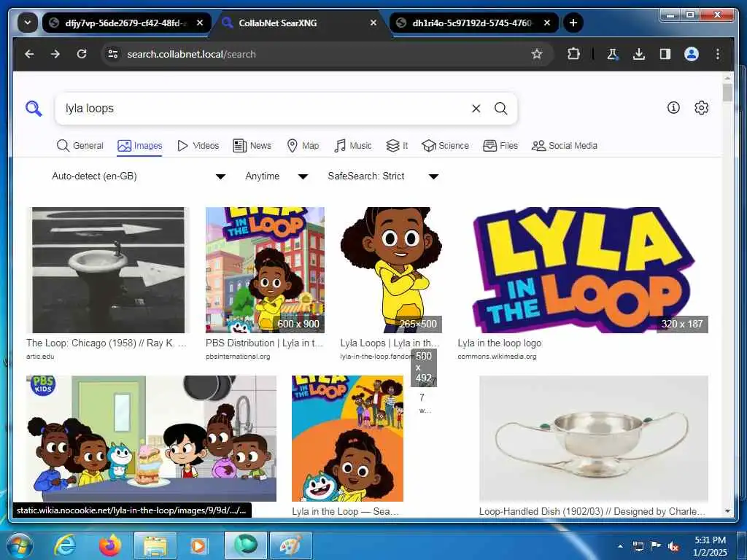Click the 'Loop-Handled Dish (1902/03)' caption
Screen dimensions: 747x560
(x=592, y=511)
